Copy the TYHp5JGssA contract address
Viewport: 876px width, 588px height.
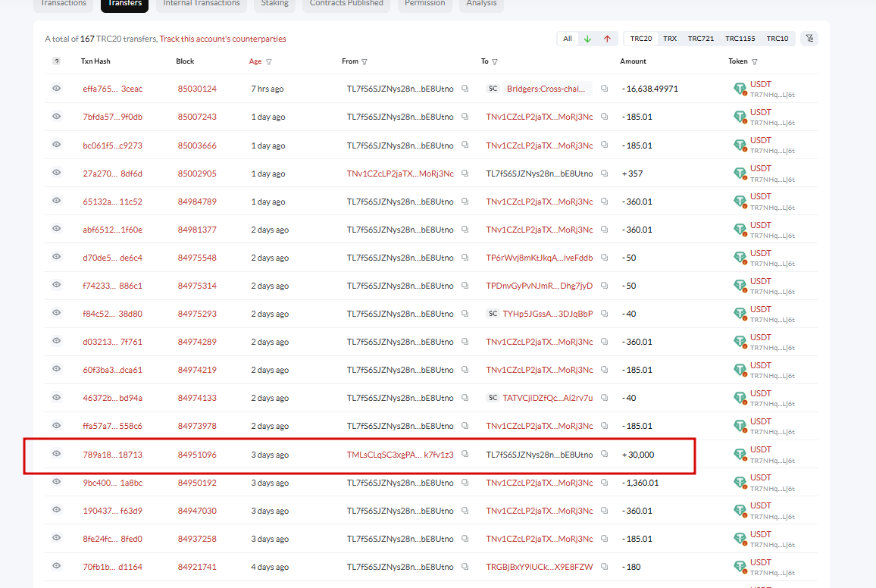(x=604, y=314)
